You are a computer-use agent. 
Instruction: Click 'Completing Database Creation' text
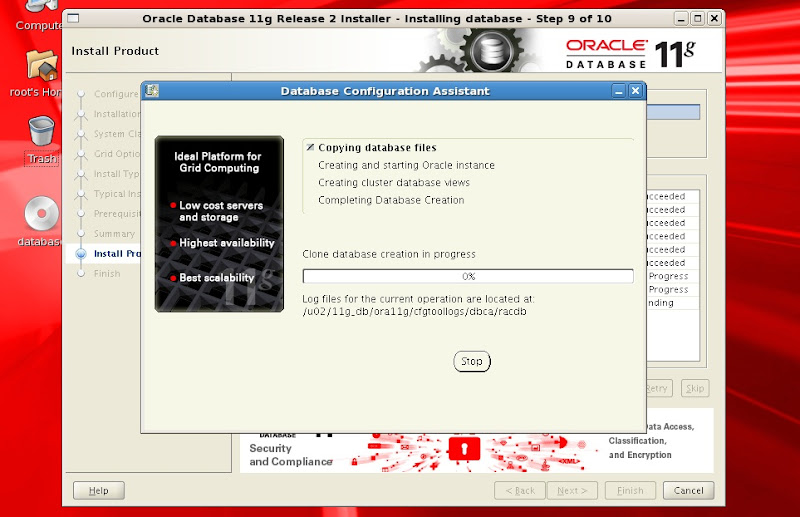pos(391,200)
